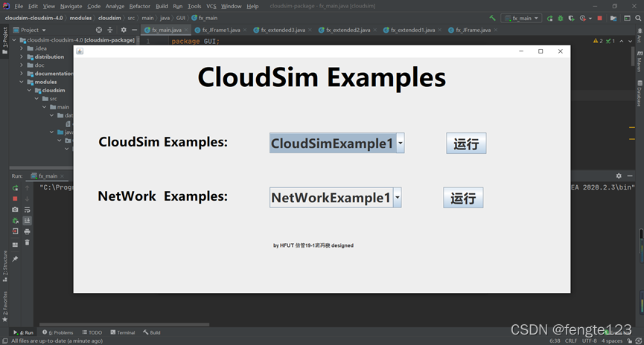Viewport: 644px width, 345px height.
Task: Switch to the fx_extended1.java tab
Action: [x=412, y=30]
